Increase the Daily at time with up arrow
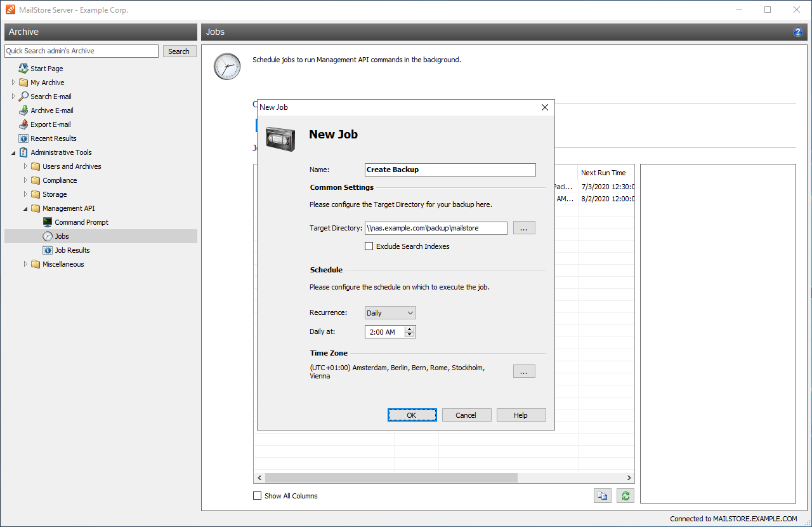Image resolution: width=812 pixels, height=527 pixels. [x=410, y=329]
